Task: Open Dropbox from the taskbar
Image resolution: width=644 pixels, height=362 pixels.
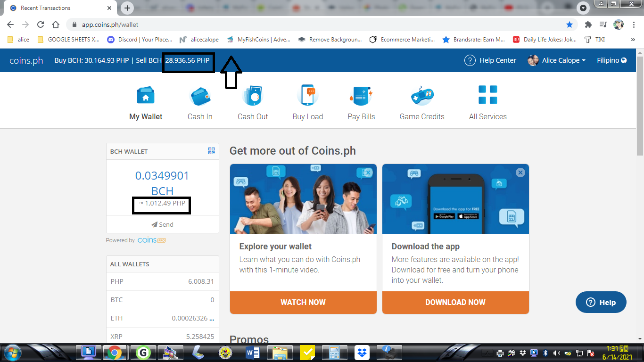Action: pos(362,353)
